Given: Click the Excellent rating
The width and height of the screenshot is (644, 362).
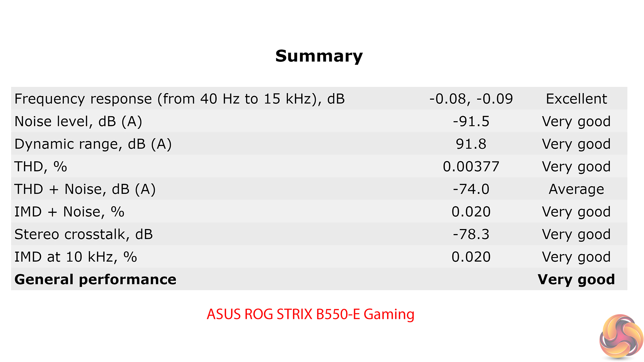Looking at the screenshot, I should coord(576,99).
